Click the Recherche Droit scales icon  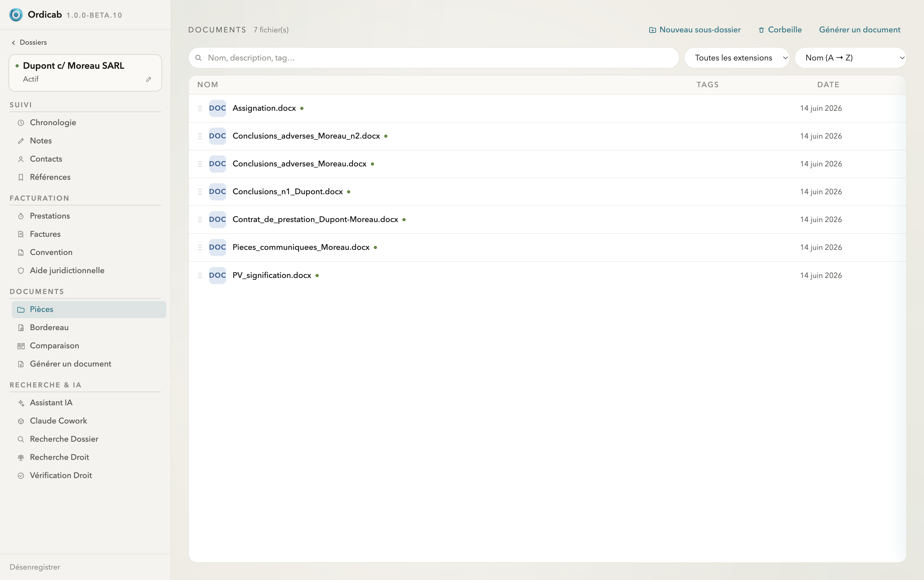21,457
